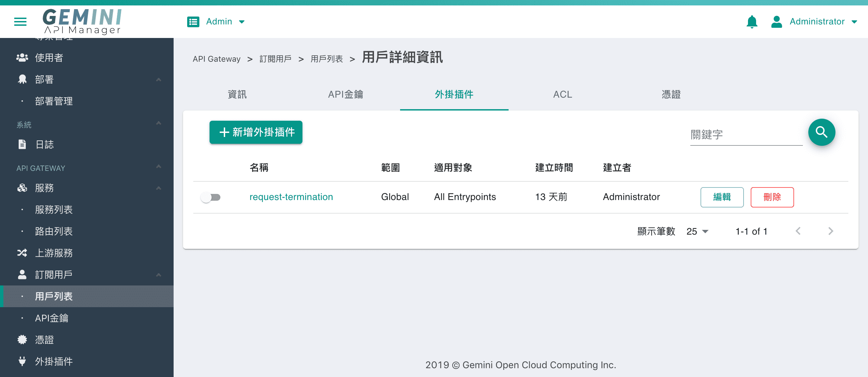Click the search magnifier button
This screenshot has height=377, width=868.
point(822,132)
